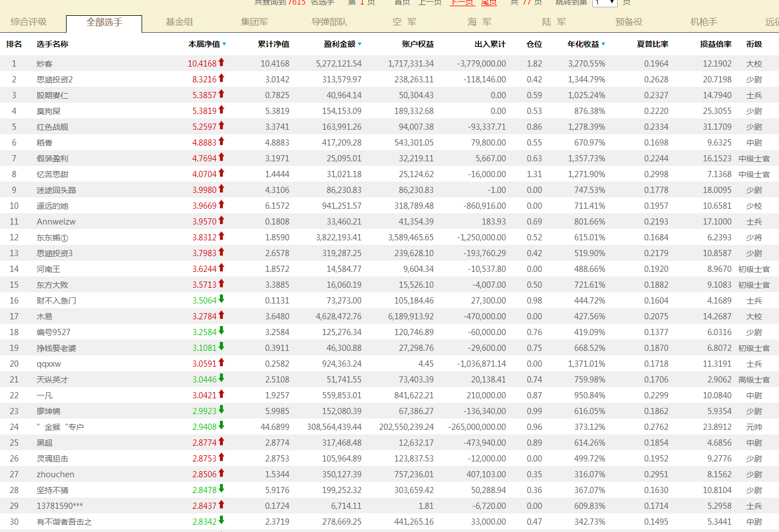Image resolution: width=779 pixels, height=532 pixels.
Task: Open the 导弹部队 tab
Action: click(x=329, y=22)
